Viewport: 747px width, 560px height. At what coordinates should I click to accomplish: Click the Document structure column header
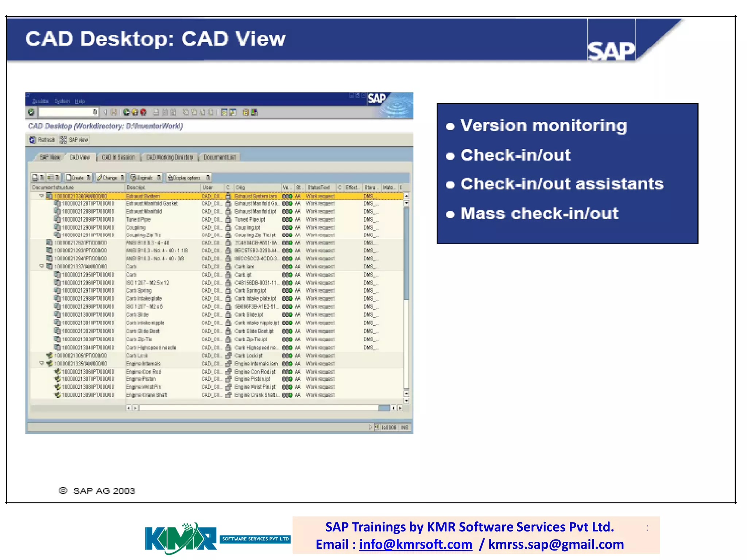[78, 187]
